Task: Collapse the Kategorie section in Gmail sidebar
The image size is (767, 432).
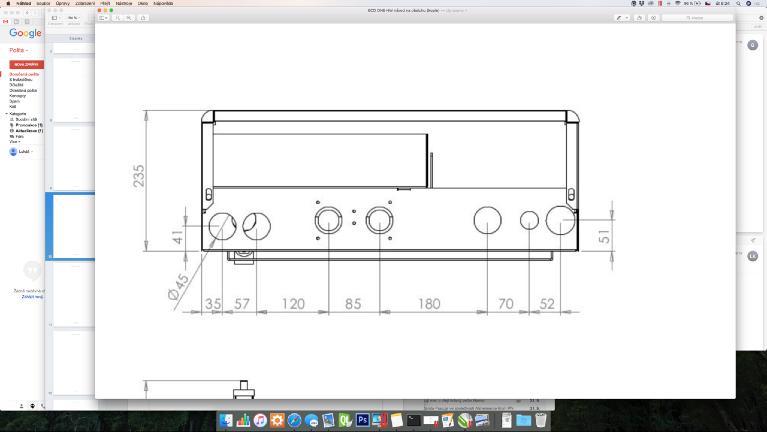Action: [6, 114]
